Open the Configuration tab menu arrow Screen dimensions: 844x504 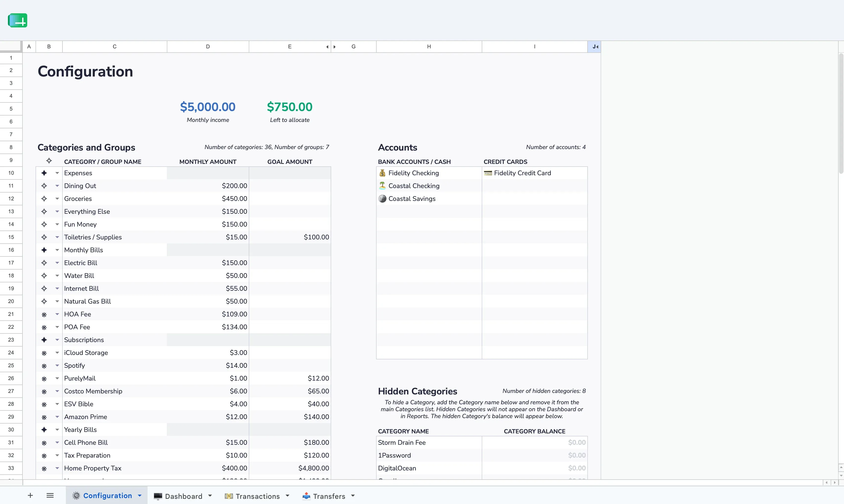click(139, 496)
